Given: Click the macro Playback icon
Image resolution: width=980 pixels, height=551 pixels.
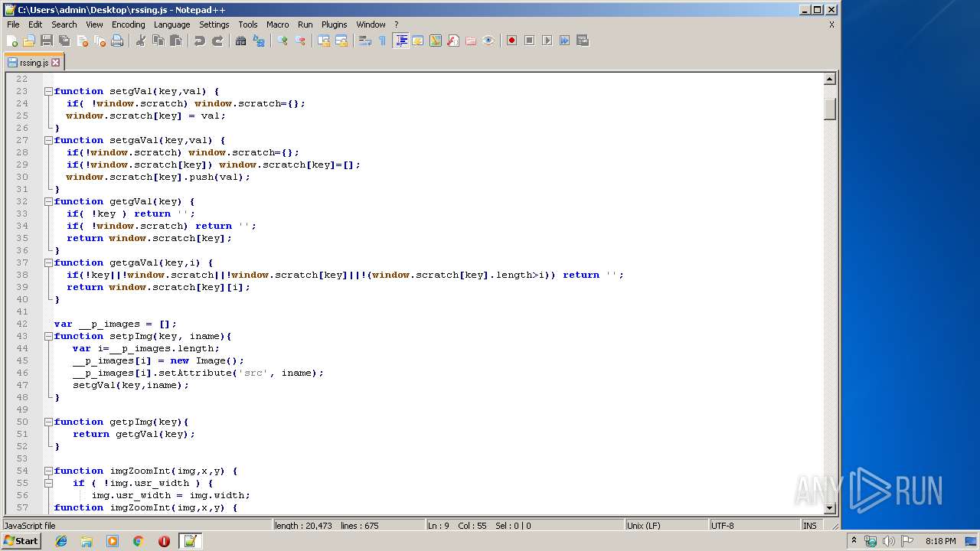Looking at the screenshot, I should pos(547,41).
